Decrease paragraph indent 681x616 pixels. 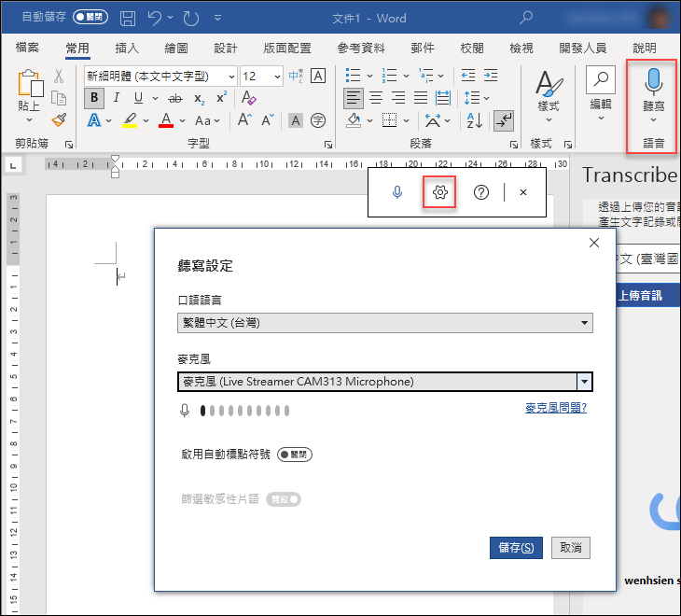[467, 76]
